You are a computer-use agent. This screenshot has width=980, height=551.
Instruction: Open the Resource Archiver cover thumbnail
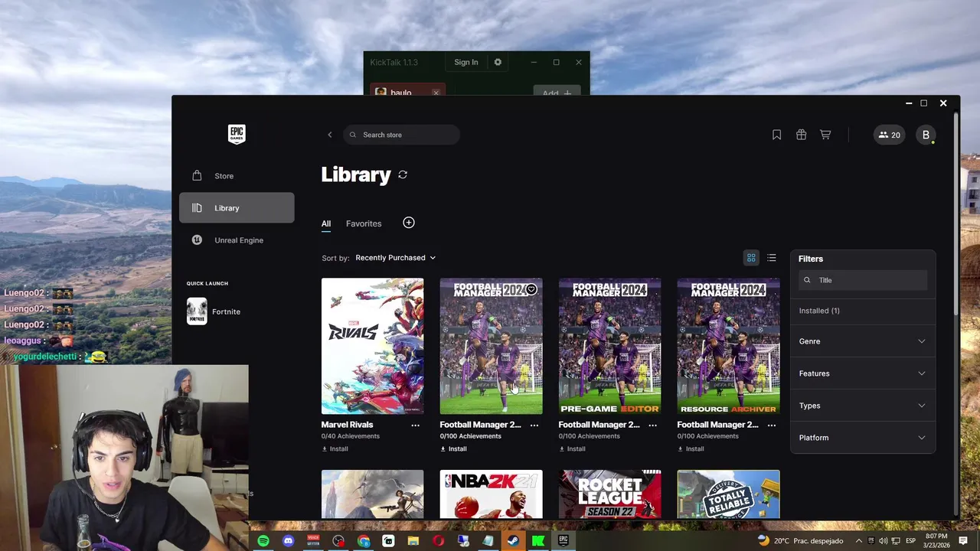click(x=728, y=346)
